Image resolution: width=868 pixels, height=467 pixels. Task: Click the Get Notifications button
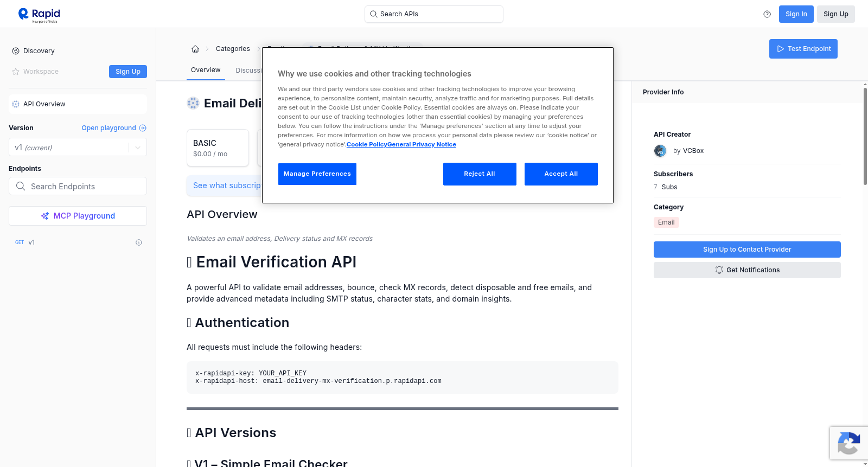747,270
